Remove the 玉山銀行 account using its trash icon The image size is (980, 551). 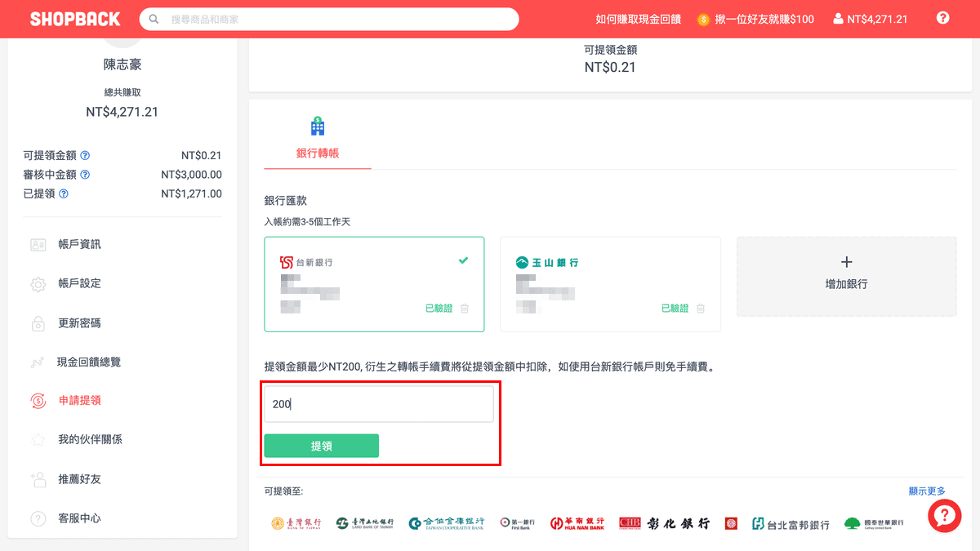tap(700, 309)
